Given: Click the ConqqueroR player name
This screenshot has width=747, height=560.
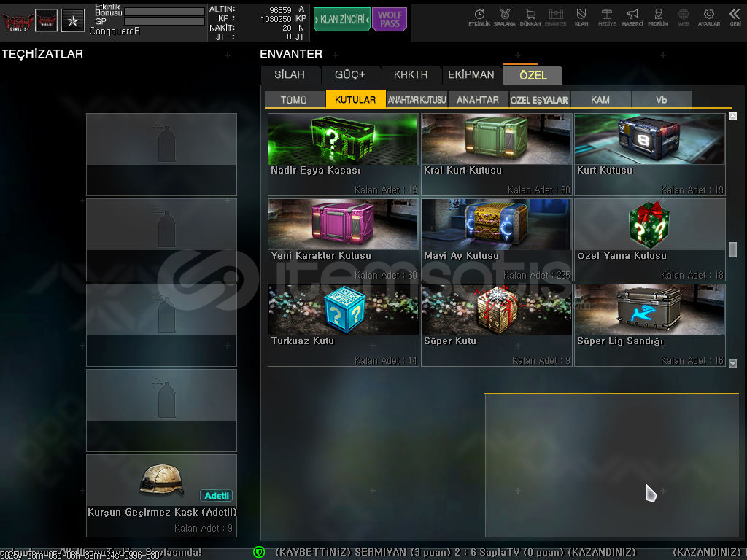Looking at the screenshot, I should point(115,31).
